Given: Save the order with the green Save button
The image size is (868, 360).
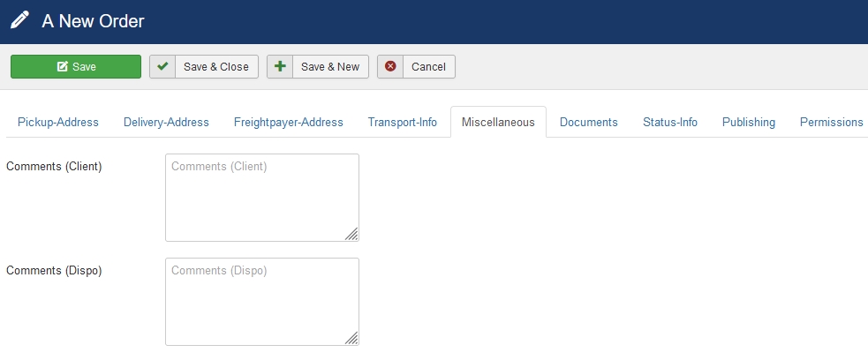Looking at the screenshot, I should click(x=76, y=66).
